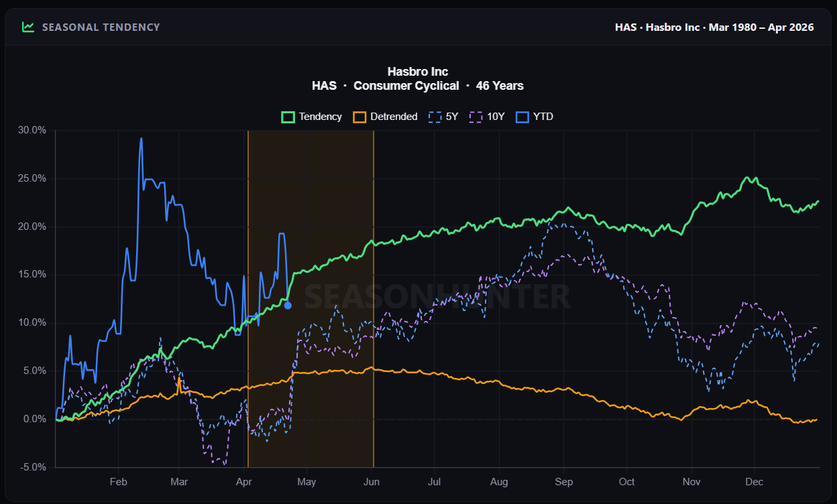Screen dimensions: 837x504
Task: Click the solid blue YTD legend swatch
Action: 522,116
